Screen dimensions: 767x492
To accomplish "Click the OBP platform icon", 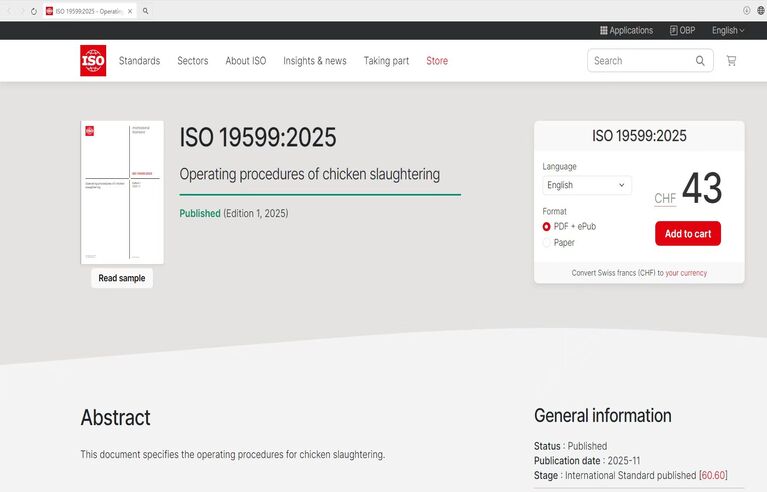I will pos(674,31).
